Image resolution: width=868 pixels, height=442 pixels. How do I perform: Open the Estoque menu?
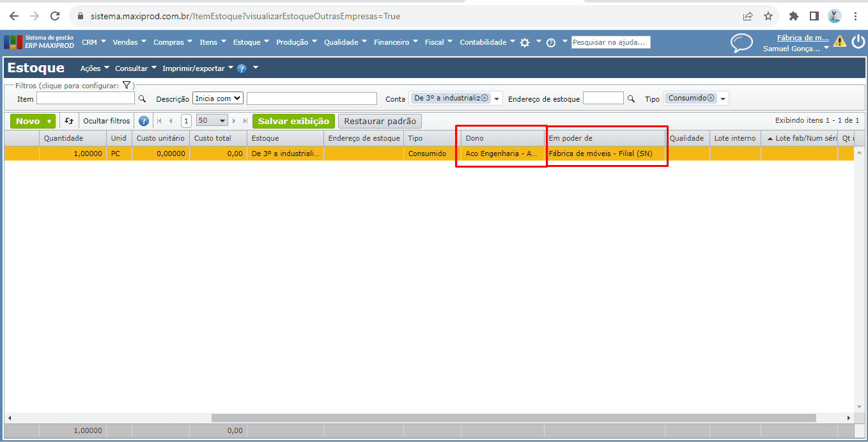(x=251, y=42)
